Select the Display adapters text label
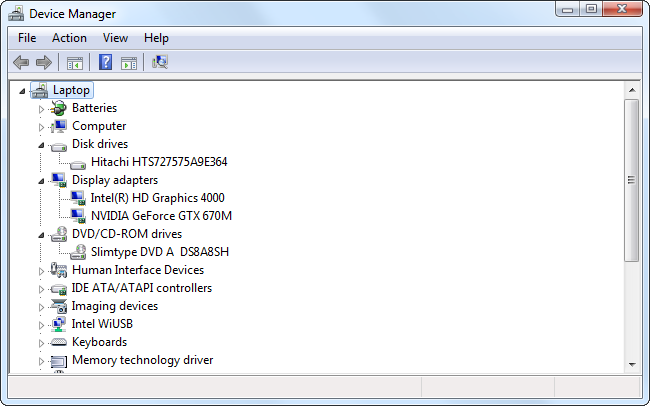Viewport: 650px width, 406px height. pos(115,180)
